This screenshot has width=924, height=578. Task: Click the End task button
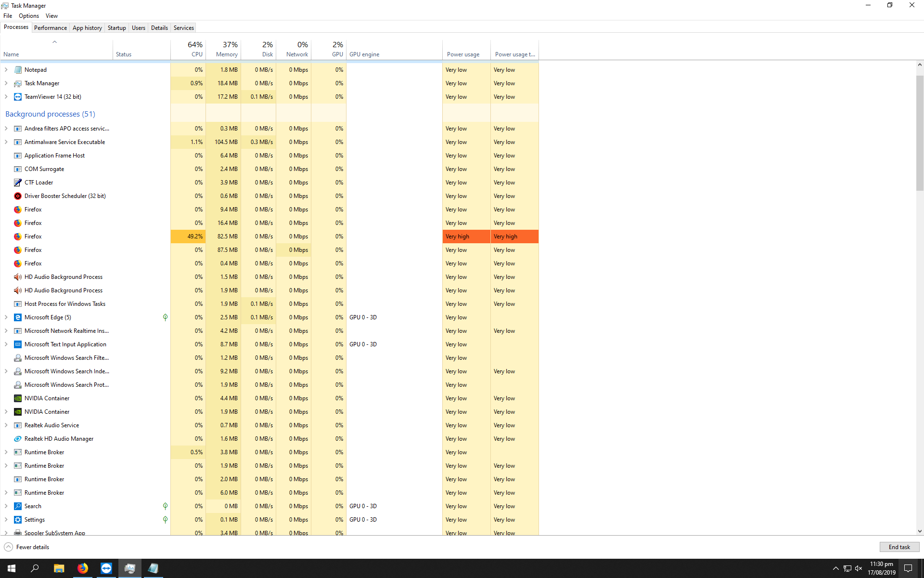pyautogui.click(x=899, y=547)
